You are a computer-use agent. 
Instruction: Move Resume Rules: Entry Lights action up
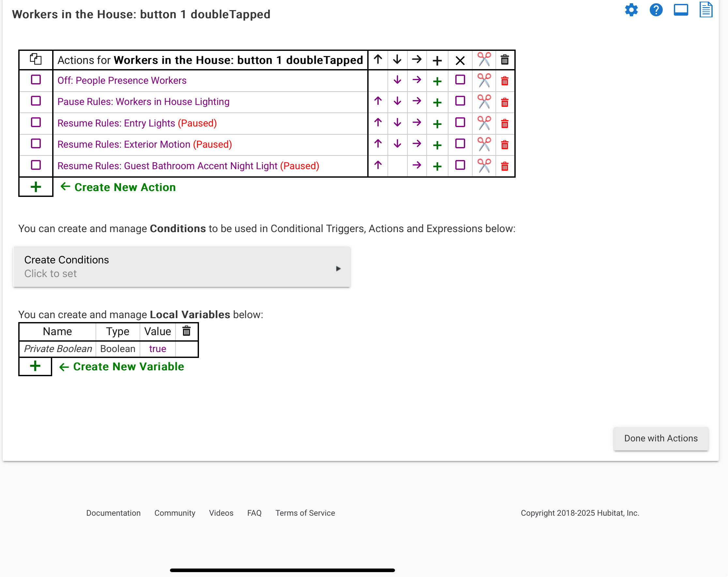click(377, 123)
